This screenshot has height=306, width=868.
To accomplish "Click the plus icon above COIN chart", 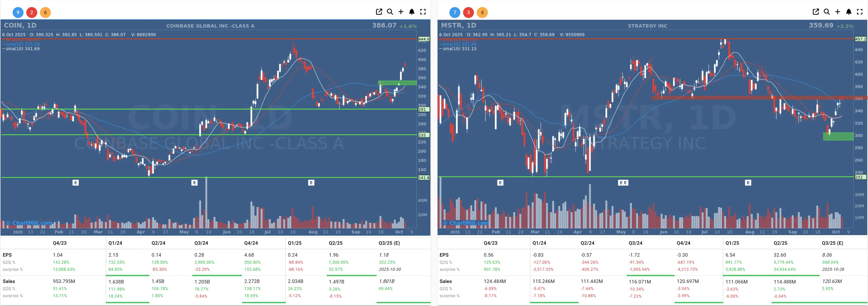I will tap(401, 12).
